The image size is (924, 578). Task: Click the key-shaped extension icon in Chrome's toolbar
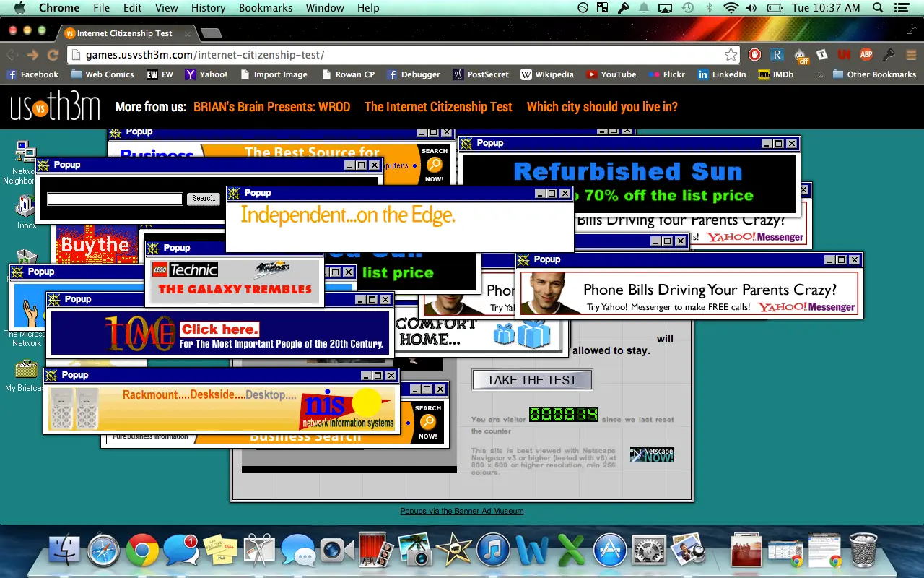[x=889, y=55]
